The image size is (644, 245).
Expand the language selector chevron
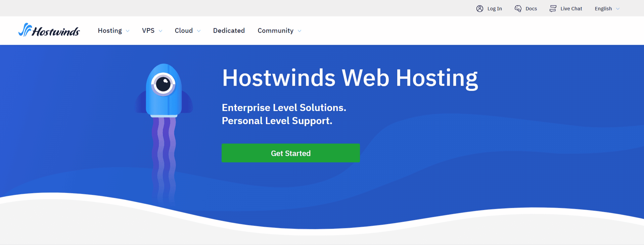(x=617, y=9)
